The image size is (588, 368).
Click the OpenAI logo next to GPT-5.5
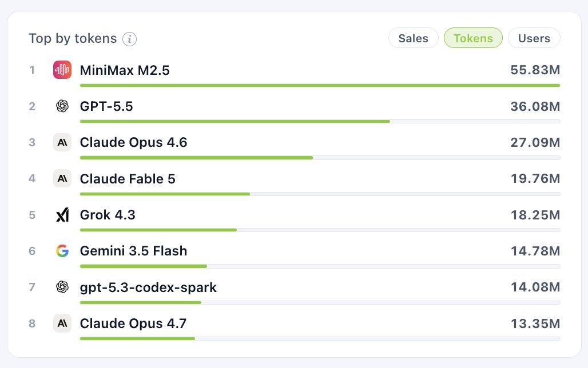tap(62, 106)
